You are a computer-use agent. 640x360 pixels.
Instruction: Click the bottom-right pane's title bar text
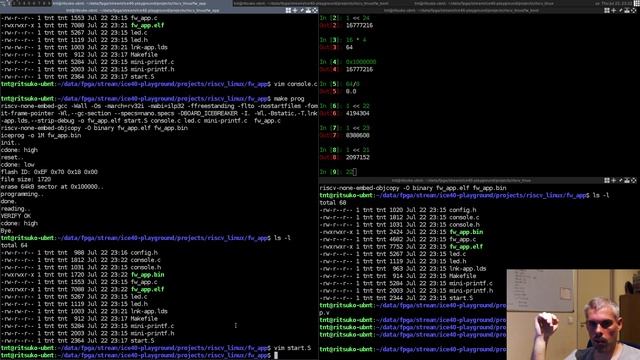(461, 180)
